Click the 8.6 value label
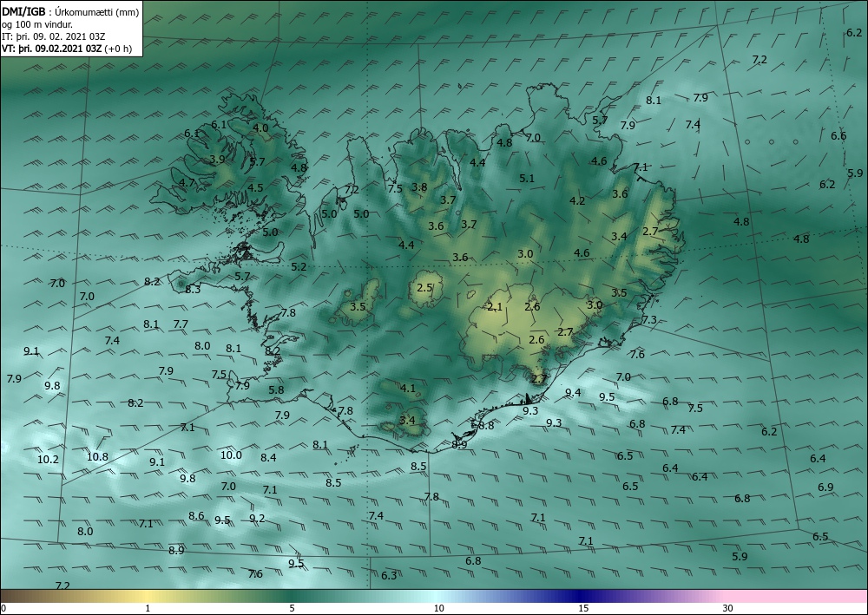 pos(196,516)
